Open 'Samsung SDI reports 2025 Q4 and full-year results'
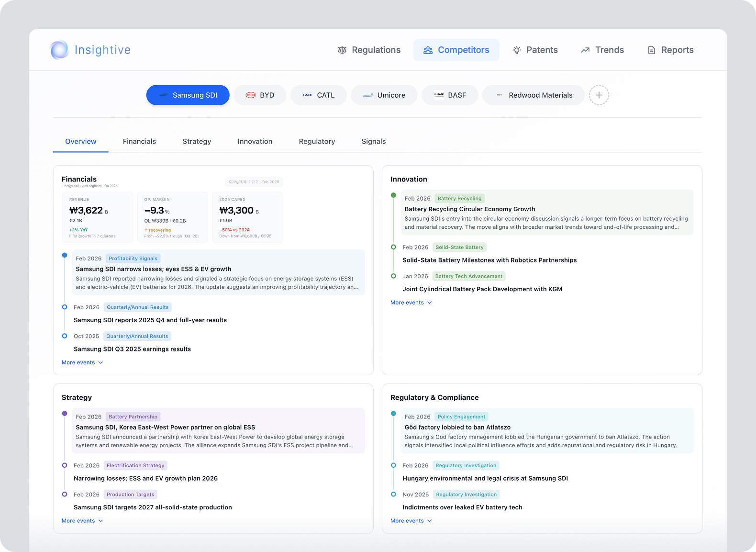This screenshot has width=756, height=552. tap(150, 320)
